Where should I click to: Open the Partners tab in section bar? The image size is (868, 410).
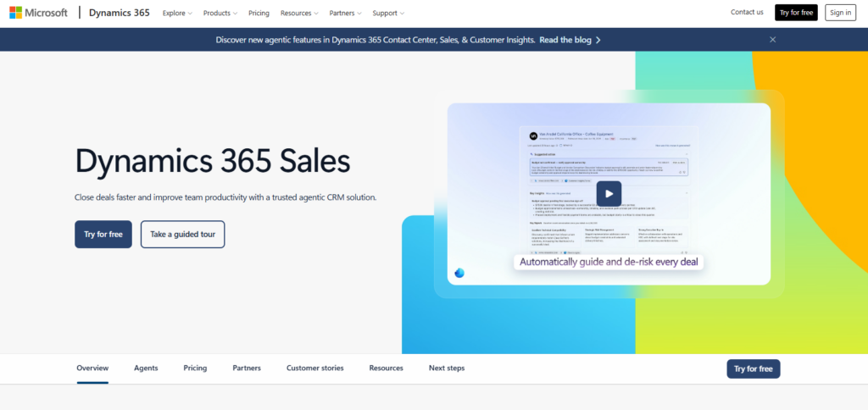click(x=247, y=368)
